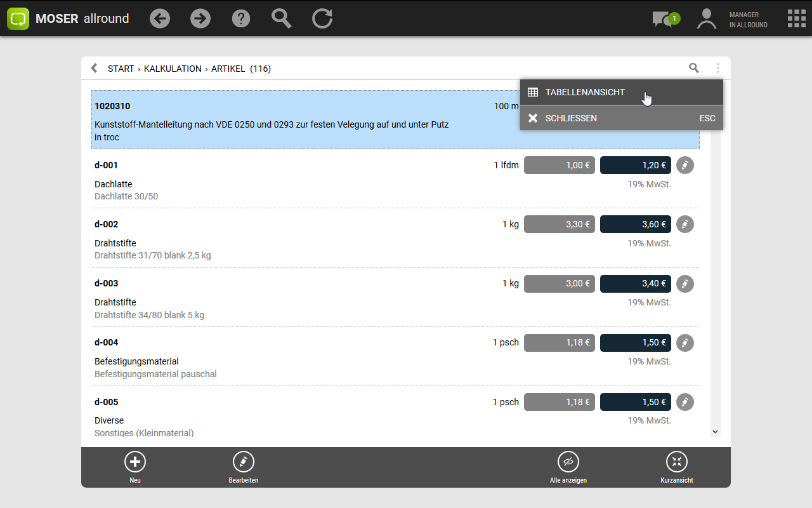Click the forward arrow navigation icon

point(200,18)
